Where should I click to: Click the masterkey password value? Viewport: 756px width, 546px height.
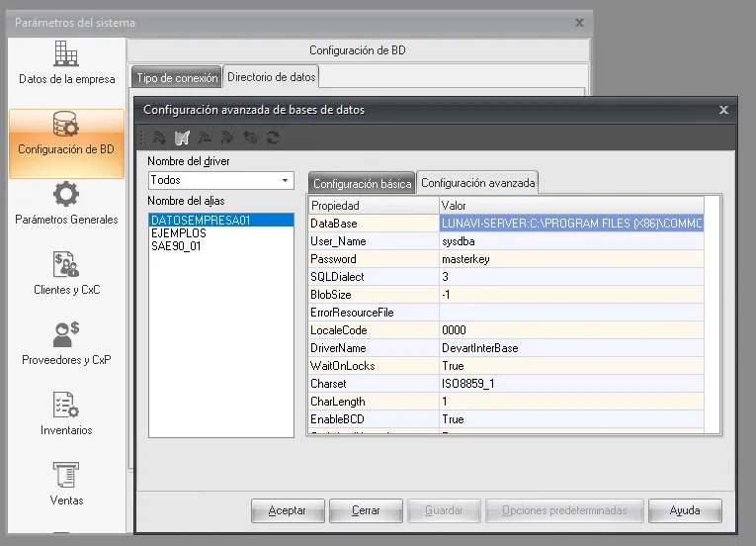coord(571,259)
